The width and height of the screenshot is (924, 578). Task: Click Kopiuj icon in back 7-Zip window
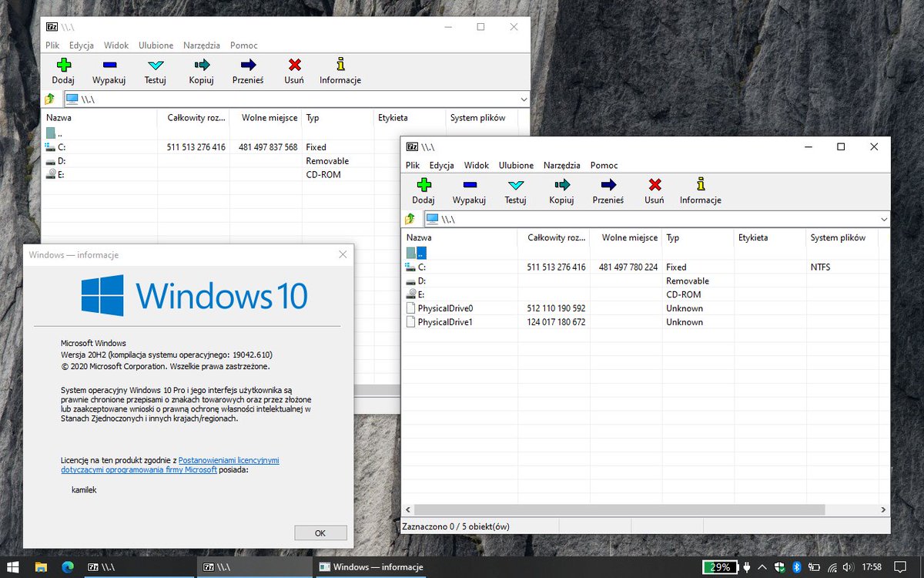click(202, 65)
